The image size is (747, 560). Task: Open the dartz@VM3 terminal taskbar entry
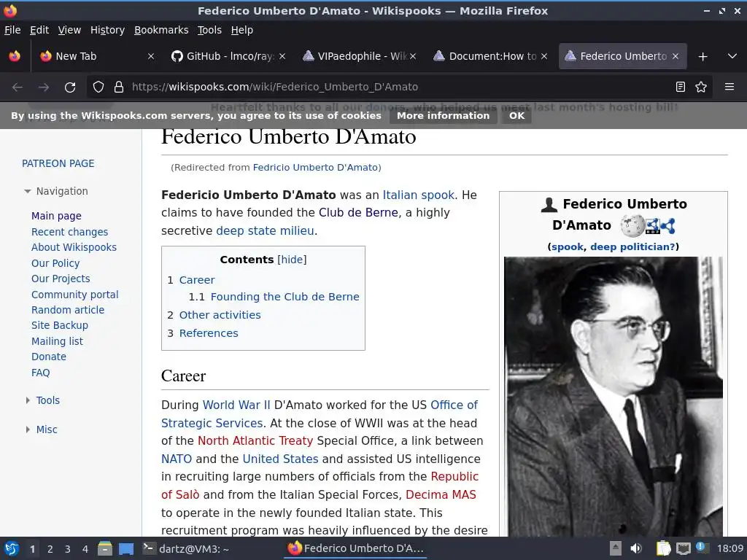(187, 548)
